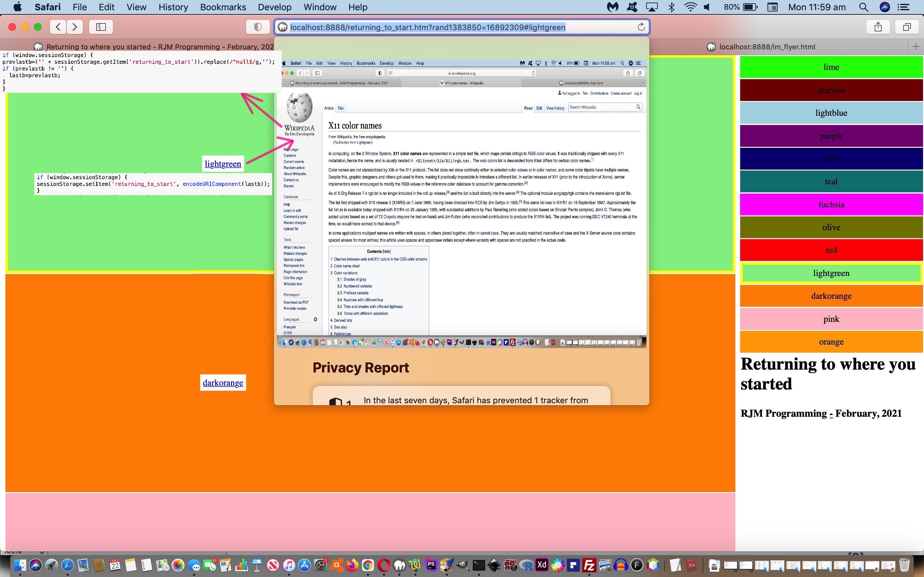Open the Bluetooth status menu

click(x=671, y=7)
